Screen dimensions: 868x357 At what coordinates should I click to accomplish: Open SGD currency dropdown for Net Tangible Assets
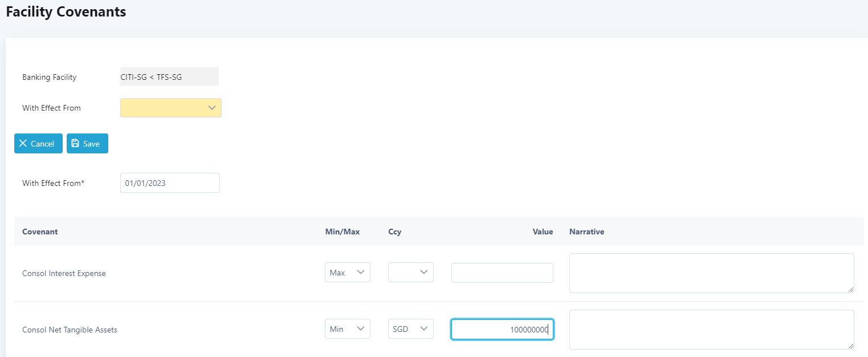click(x=411, y=329)
